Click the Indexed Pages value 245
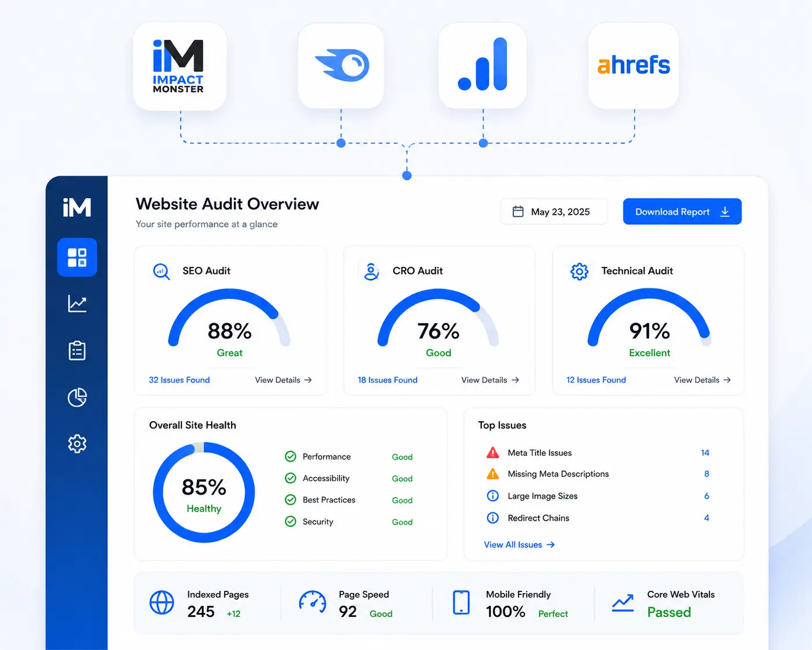Image resolution: width=812 pixels, height=650 pixels. tap(201, 612)
